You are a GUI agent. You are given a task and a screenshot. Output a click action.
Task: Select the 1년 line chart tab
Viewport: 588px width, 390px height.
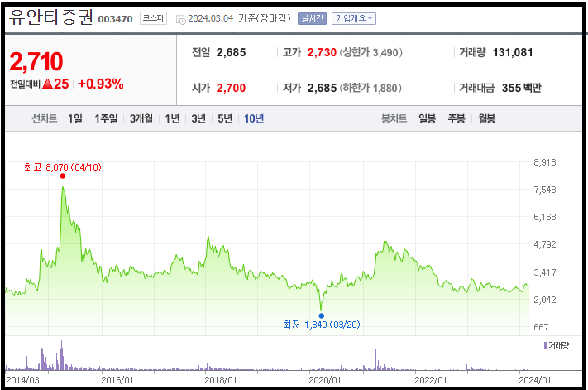[173, 118]
